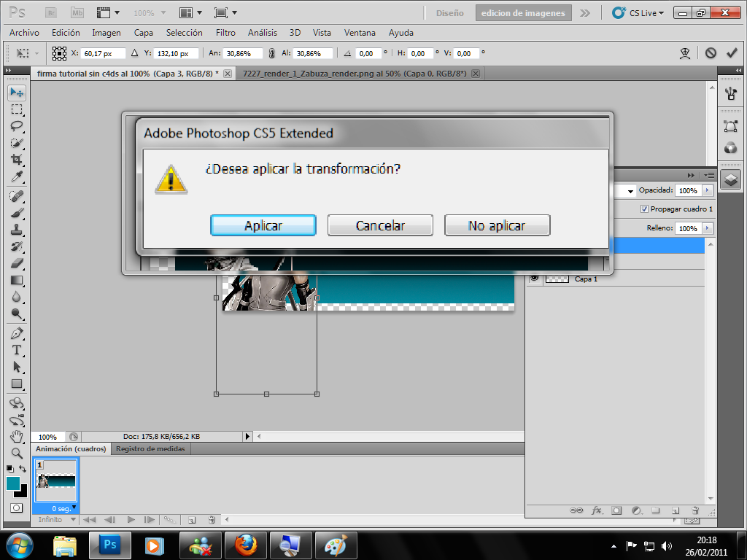This screenshot has width=747, height=560.
Task: Toggle visibility eye of Capa 1
Action: (x=535, y=279)
